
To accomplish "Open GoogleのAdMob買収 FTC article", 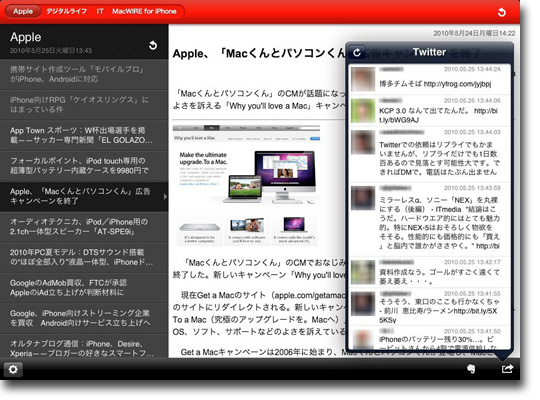I will coord(84,288).
